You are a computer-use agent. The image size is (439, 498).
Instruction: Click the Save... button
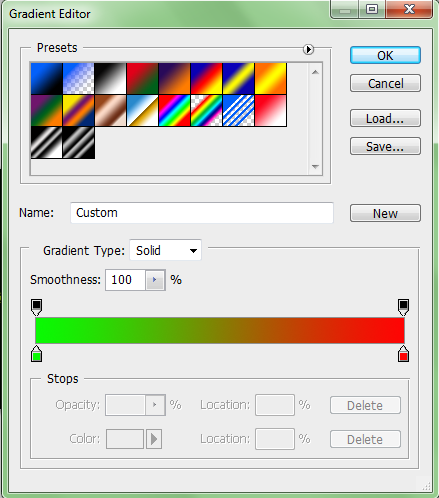(385, 146)
